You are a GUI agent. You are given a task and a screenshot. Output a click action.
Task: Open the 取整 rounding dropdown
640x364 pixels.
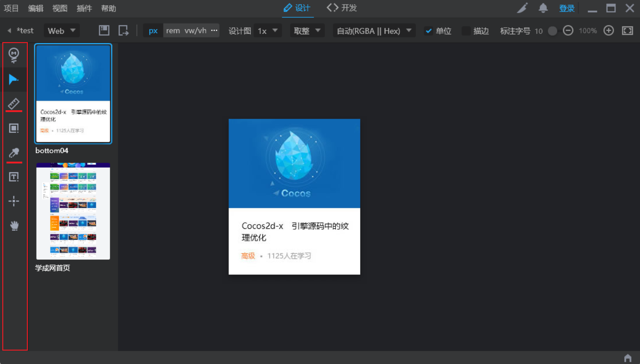(x=306, y=31)
